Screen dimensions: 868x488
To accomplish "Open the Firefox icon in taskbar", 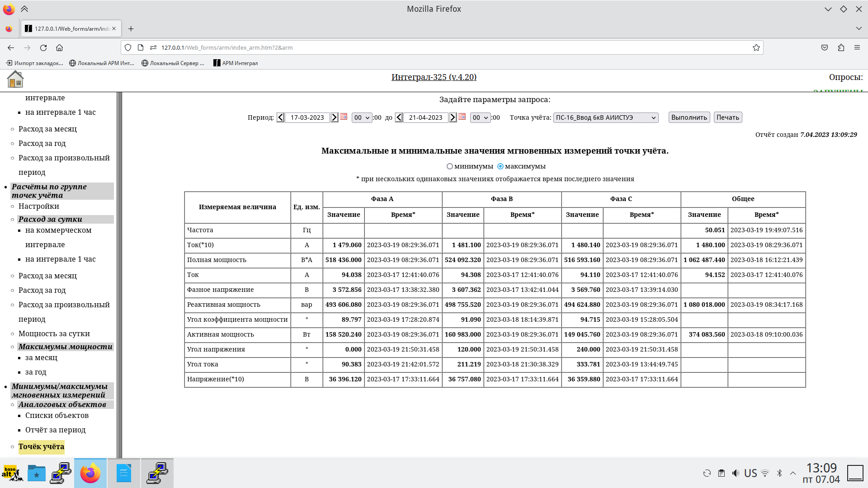I will (x=90, y=473).
